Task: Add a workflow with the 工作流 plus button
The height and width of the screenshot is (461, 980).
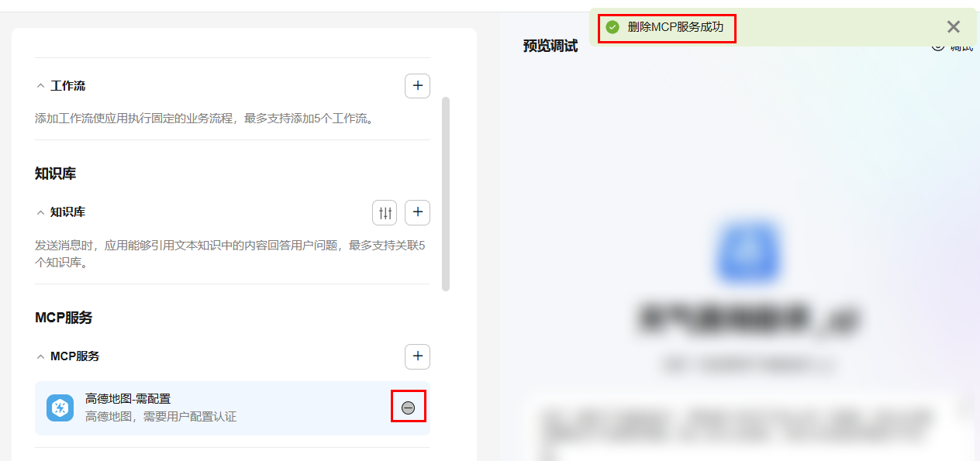Action: pos(417,86)
